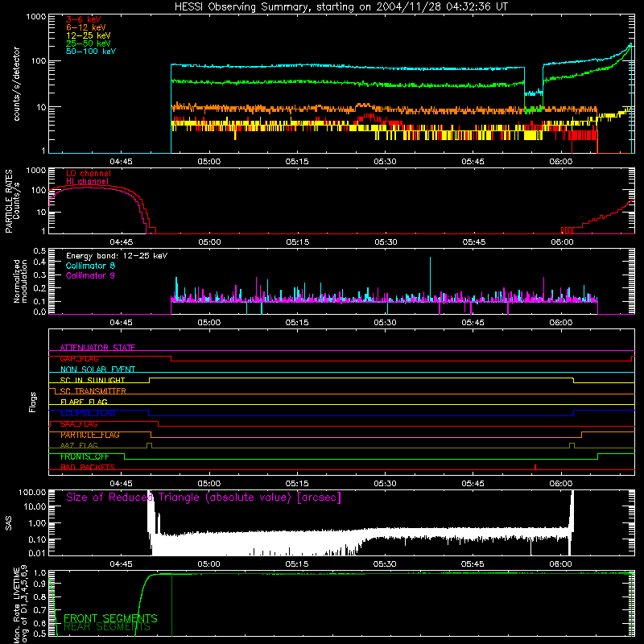Select the Collimator 9 legend label
644x644 pixels.
90,275
